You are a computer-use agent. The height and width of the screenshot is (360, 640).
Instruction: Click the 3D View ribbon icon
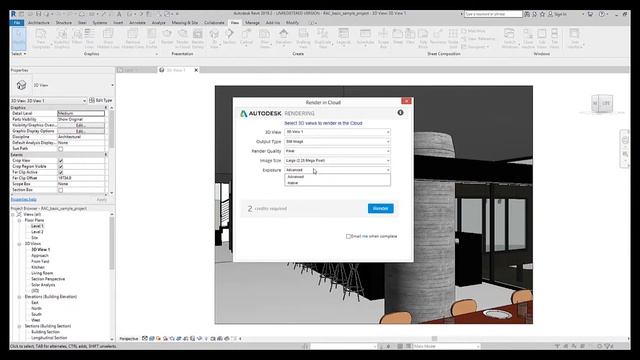coord(214,38)
